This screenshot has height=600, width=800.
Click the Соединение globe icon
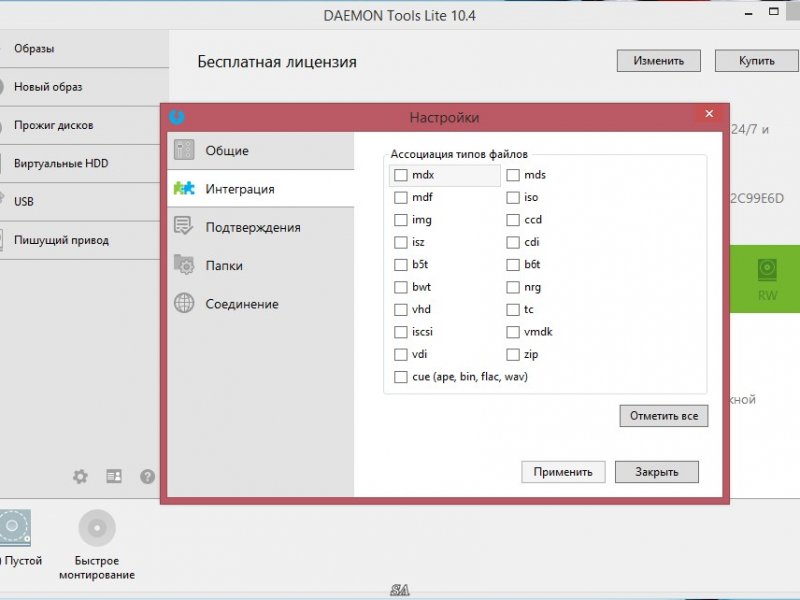[184, 303]
